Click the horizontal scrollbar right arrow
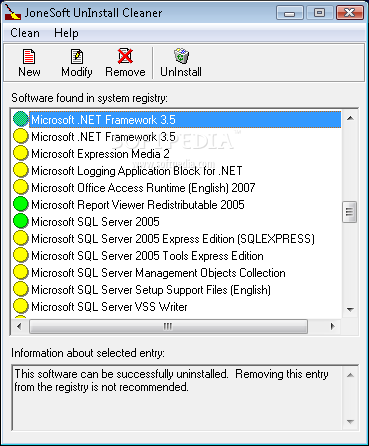Image resolution: width=369 pixels, height=446 pixels. click(x=332, y=326)
